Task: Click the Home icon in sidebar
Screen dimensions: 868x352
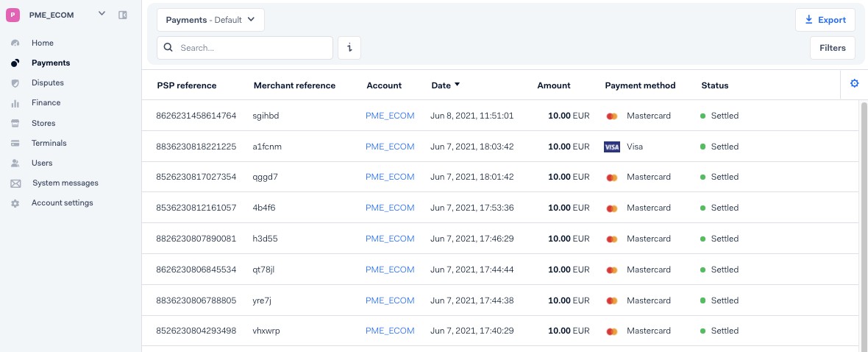Action: pyautogui.click(x=15, y=43)
